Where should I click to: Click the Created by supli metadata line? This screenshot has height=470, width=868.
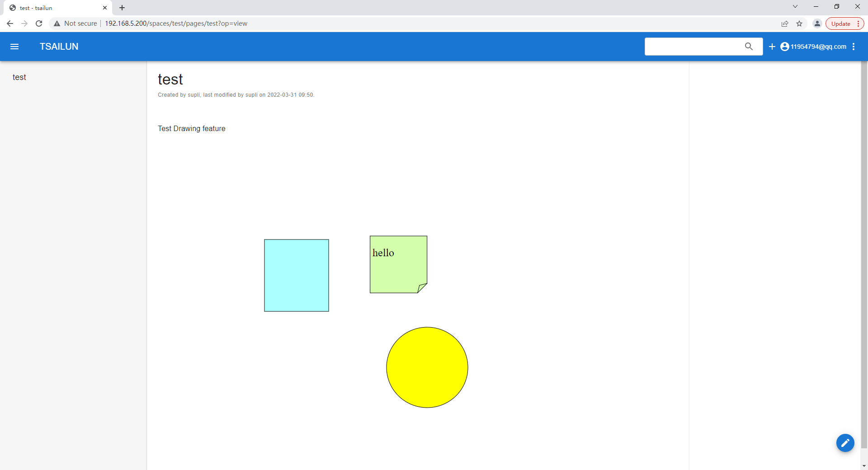[236, 95]
